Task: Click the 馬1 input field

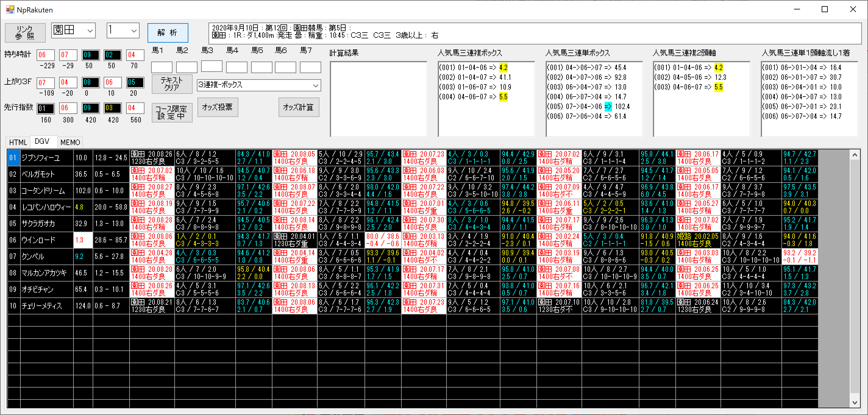Action: point(162,67)
